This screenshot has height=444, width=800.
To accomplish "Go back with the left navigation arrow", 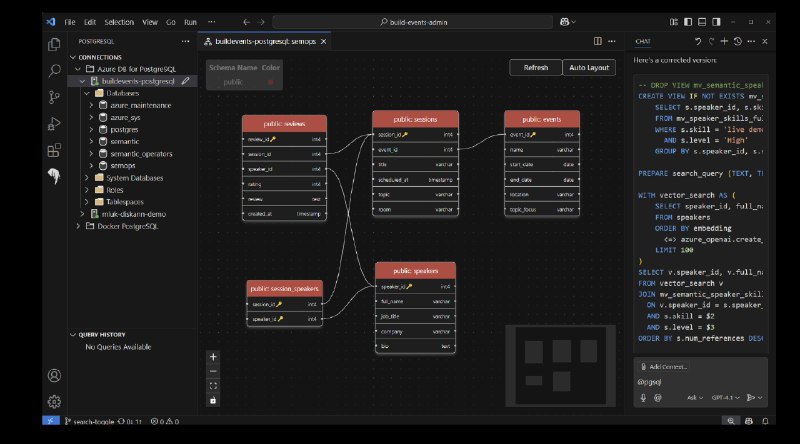I will (x=247, y=22).
